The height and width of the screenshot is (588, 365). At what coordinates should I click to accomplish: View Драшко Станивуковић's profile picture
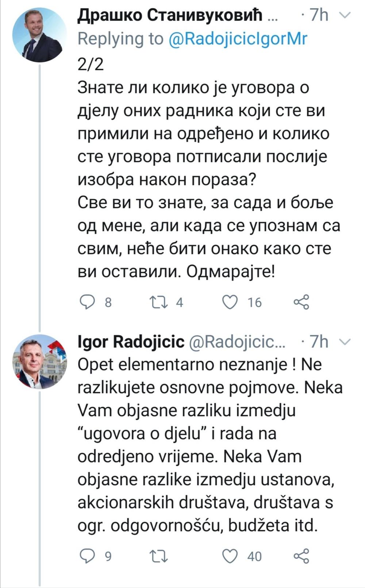40,35
